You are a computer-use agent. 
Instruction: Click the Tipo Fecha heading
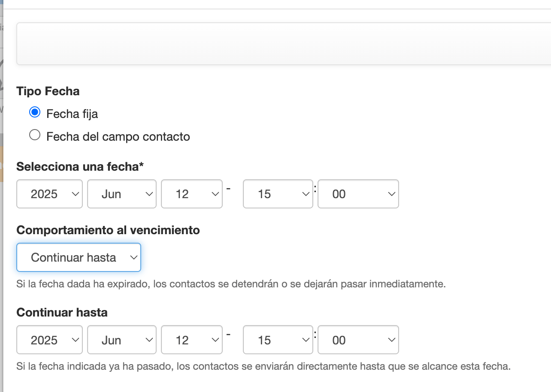tap(48, 91)
